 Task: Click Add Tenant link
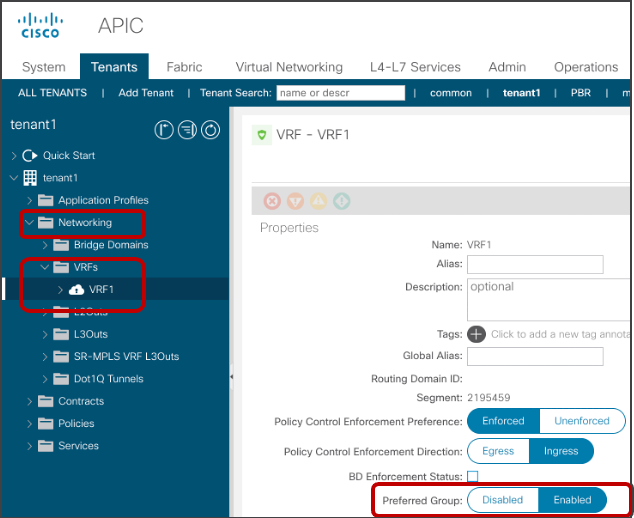(146, 93)
